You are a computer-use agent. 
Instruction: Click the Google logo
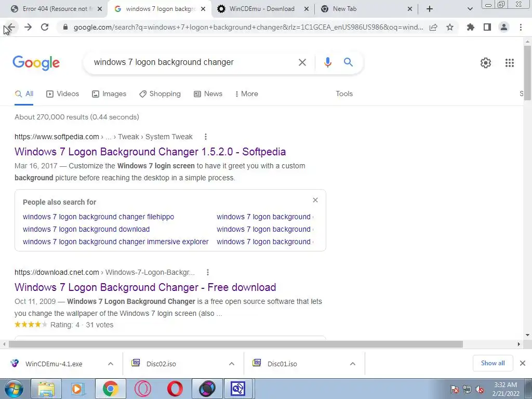[x=36, y=63]
